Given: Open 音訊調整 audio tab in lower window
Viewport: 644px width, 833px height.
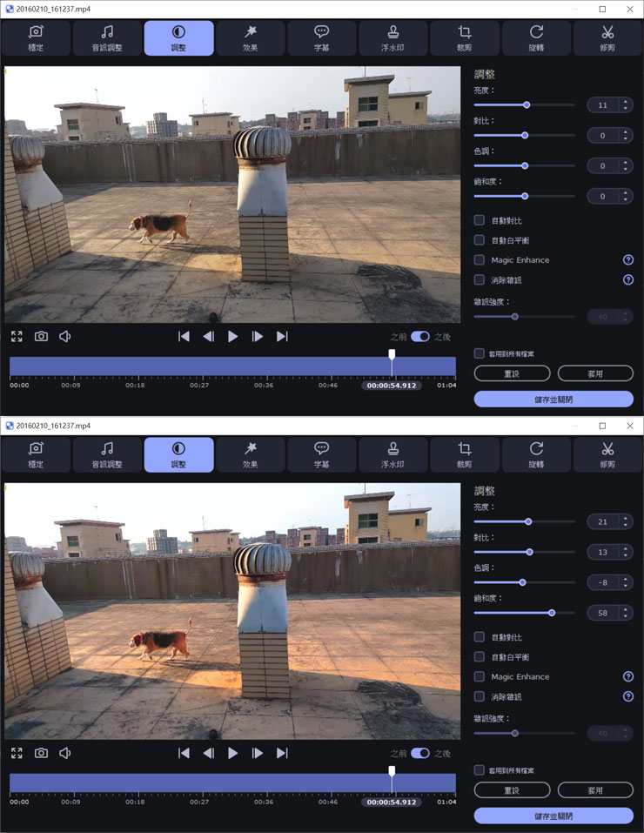Looking at the screenshot, I should pos(107,454).
